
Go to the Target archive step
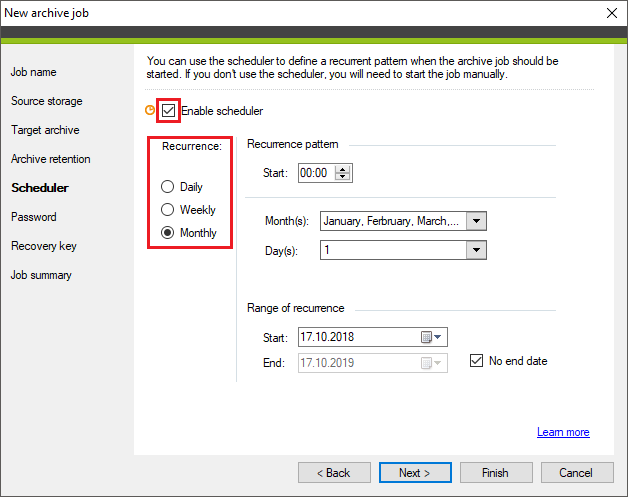click(x=45, y=130)
